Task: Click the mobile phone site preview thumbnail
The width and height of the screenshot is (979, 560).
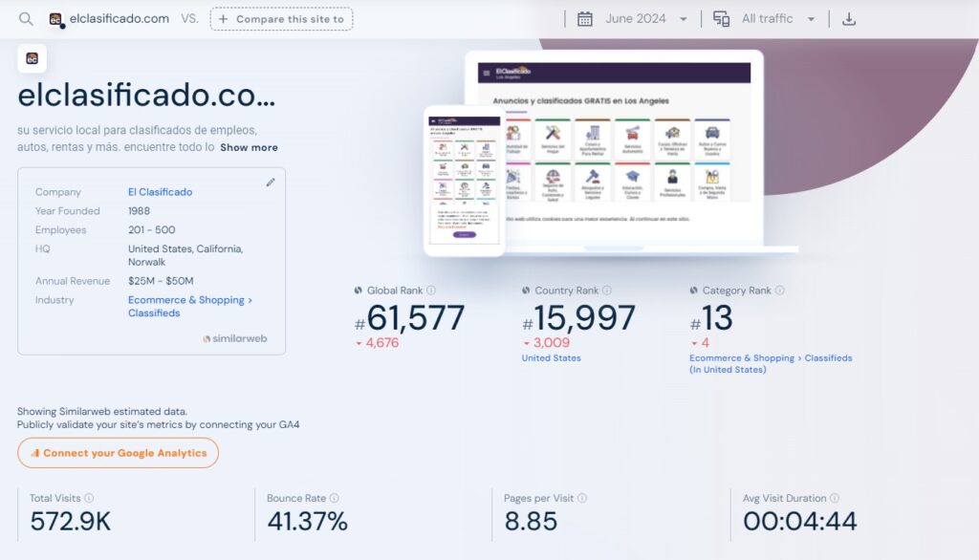Action: [465, 181]
